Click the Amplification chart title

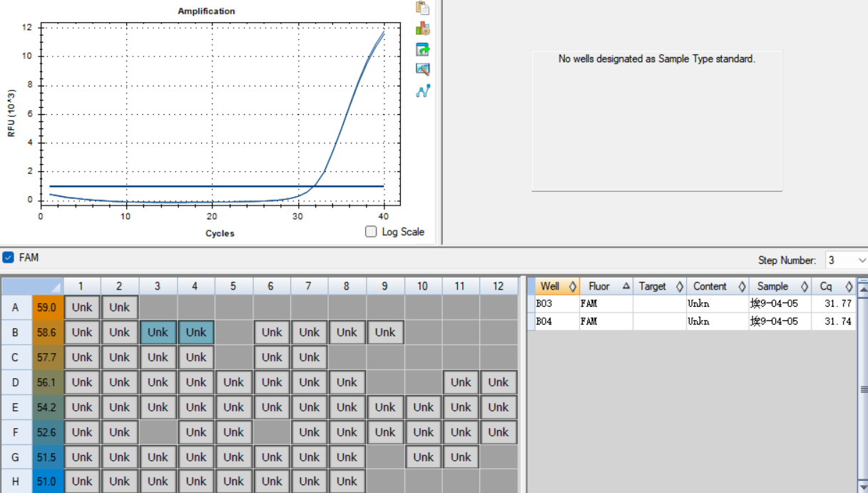tap(206, 11)
